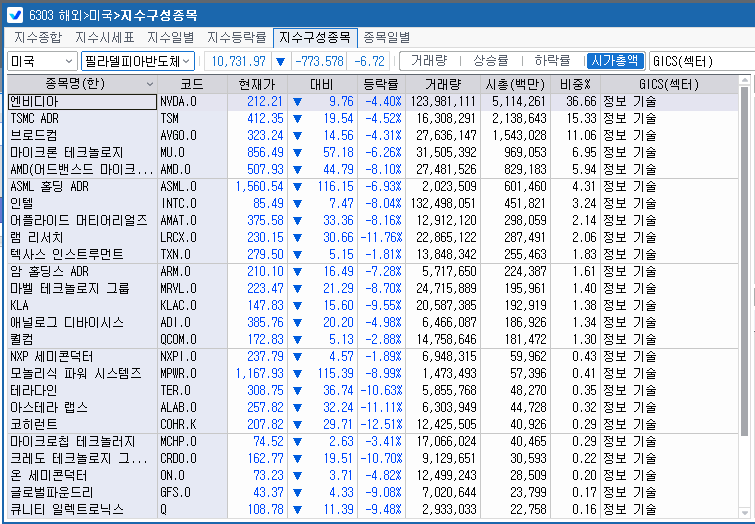
Task: Open the 필라델피아반도체 index dropdown
Action: [138, 61]
